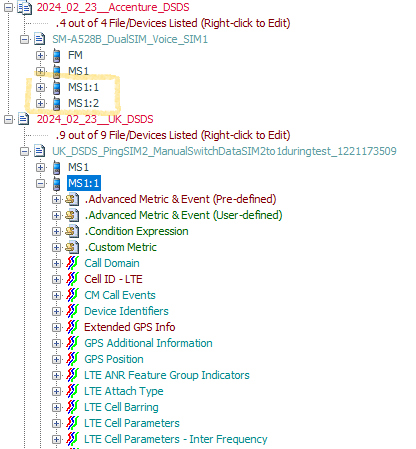Collapse the 2024_02_23__UK_DSDS root node
Screen dimensions: 416x449
click(x=8, y=119)
